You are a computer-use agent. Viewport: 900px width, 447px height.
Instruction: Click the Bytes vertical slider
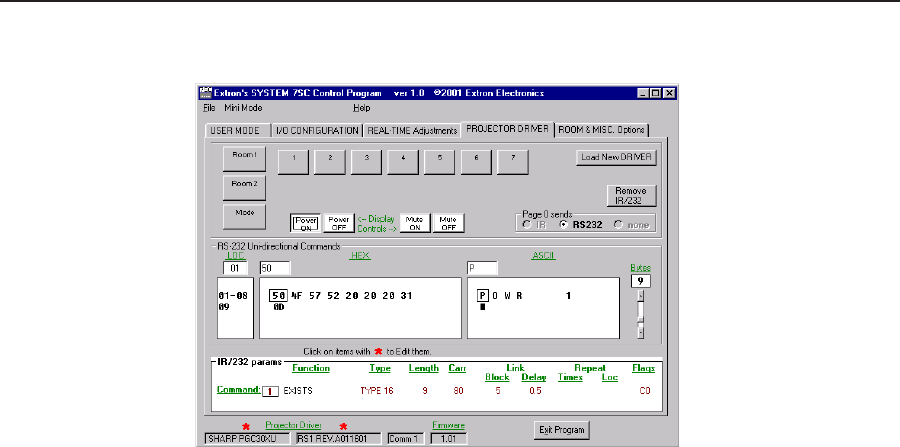[x=641, y=314]
